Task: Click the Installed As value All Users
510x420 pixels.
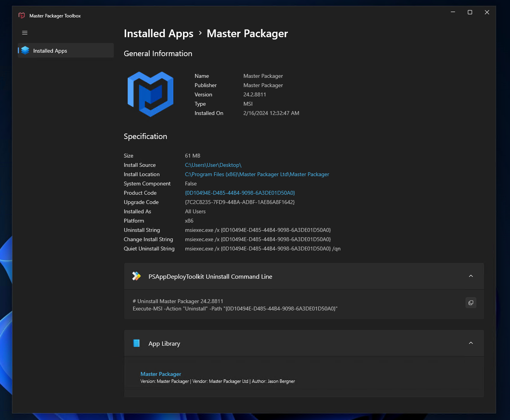Action: [195, 211]
